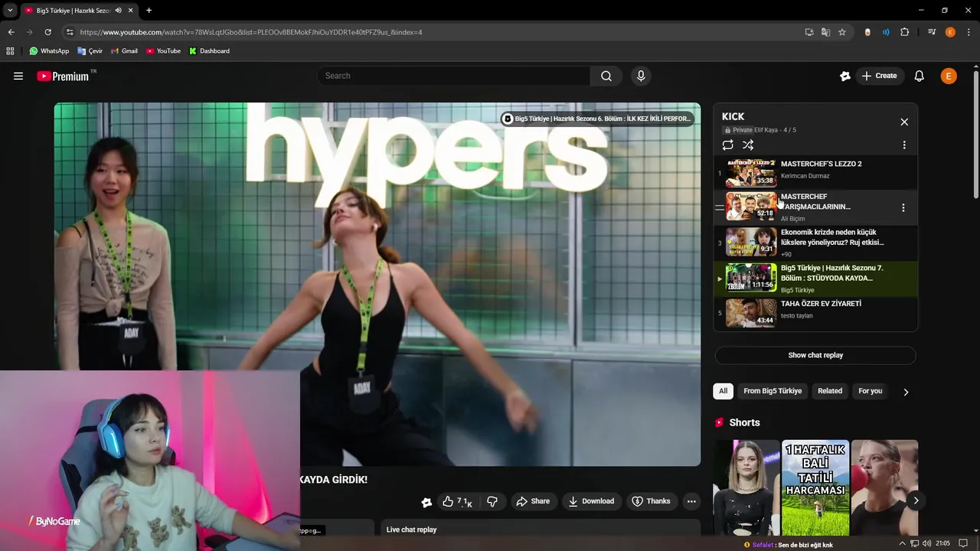Select the For you chip
980x551 pixels.
click(871, 391)
